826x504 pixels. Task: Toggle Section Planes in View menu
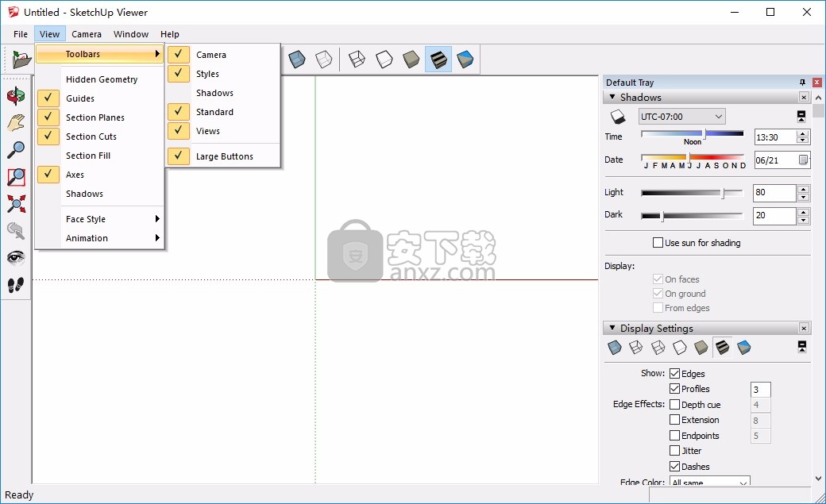100,117
